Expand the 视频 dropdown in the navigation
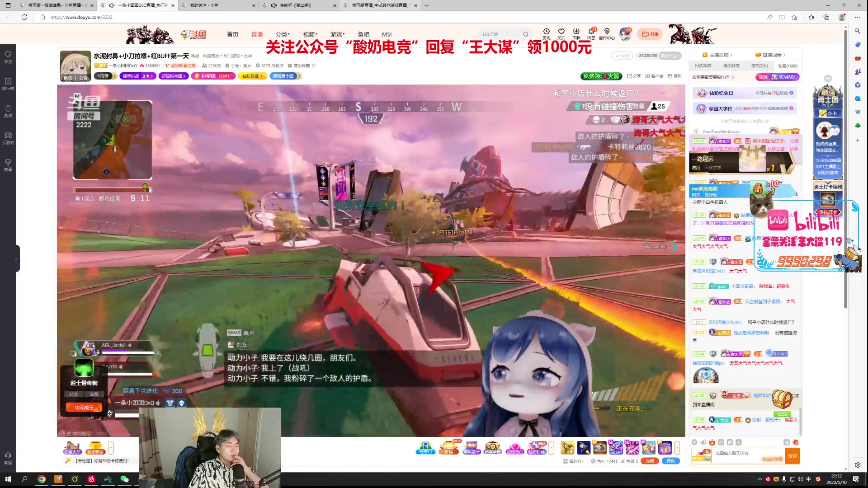 (310, 34)
